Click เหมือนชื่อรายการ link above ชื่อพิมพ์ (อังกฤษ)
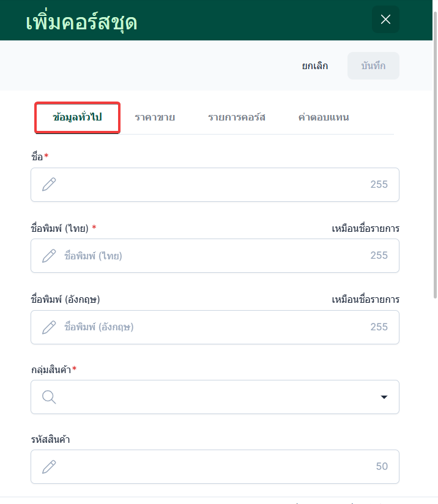This screenshot has height=504, width=438. [x=365, y=300]
